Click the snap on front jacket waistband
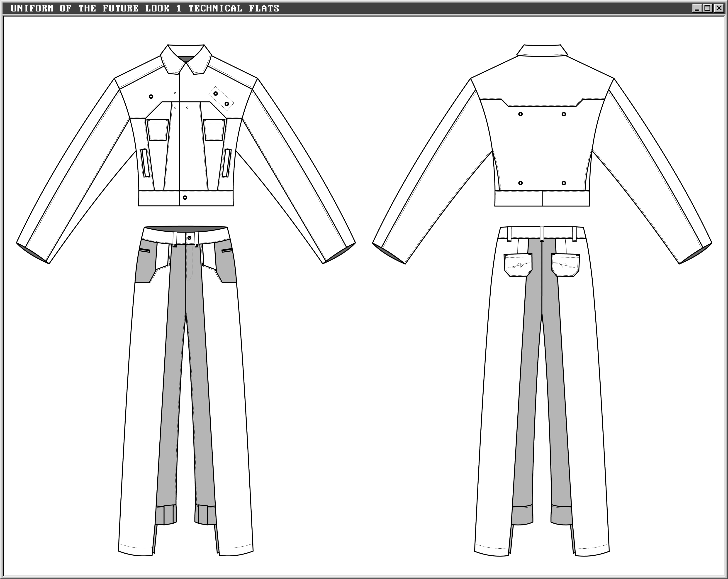The height and width of the screenshot is (579, 728). [185, 197]
